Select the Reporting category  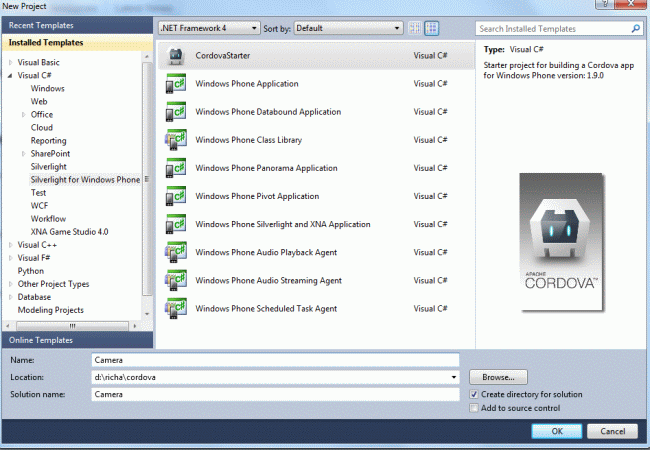click(49, 141)
